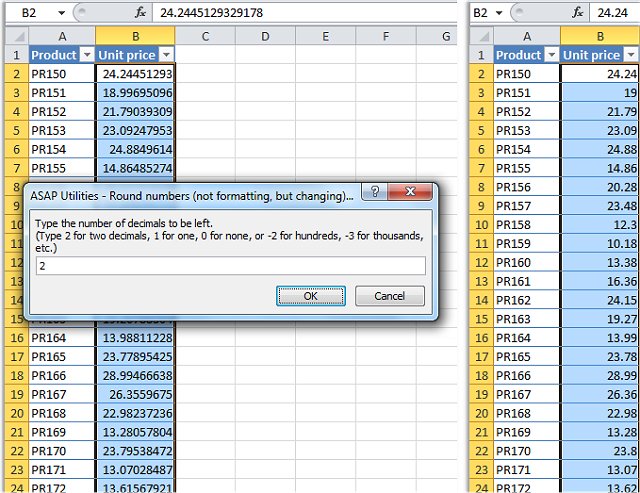
Task: Click cell PR166 in the left sheet
Action: 62,375
